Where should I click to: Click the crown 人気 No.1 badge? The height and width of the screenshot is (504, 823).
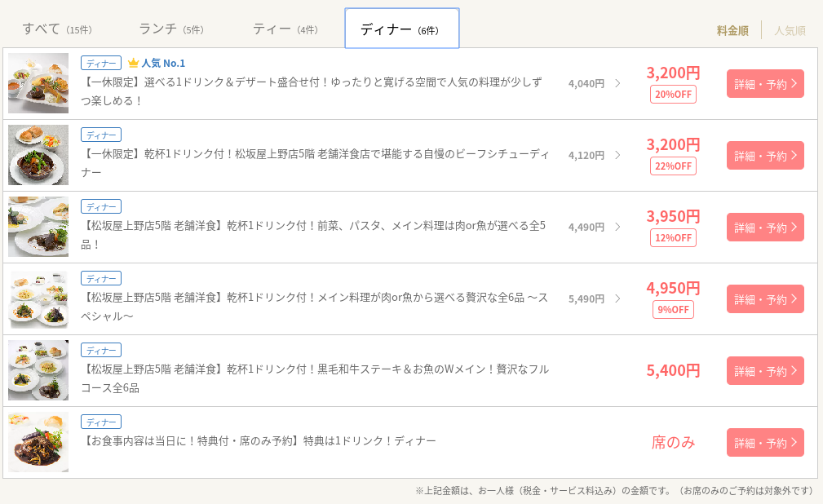[x=157, y=63]
